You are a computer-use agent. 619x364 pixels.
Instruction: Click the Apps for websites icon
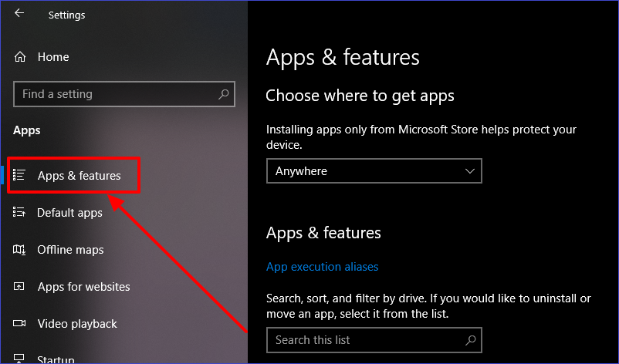click(19, 286)
